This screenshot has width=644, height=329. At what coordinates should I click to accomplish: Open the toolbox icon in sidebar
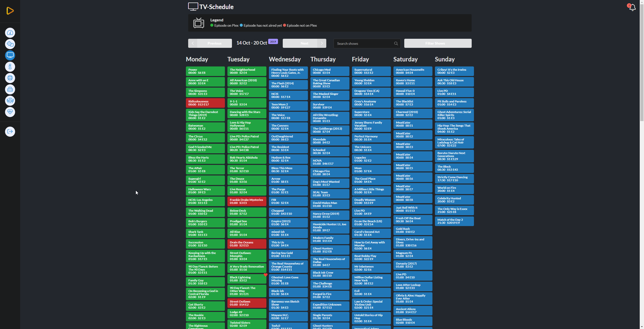(x=10, y=89)
